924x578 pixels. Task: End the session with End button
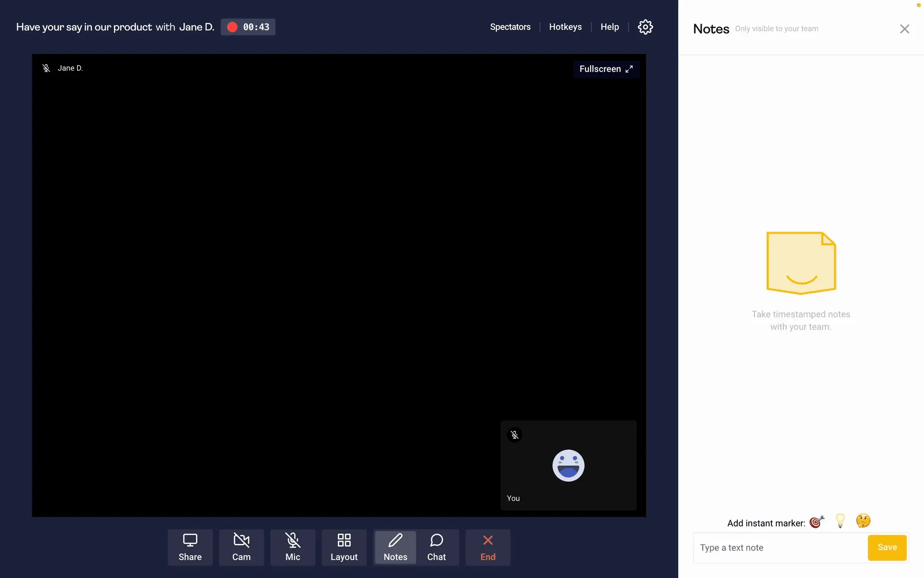point(488,547)
